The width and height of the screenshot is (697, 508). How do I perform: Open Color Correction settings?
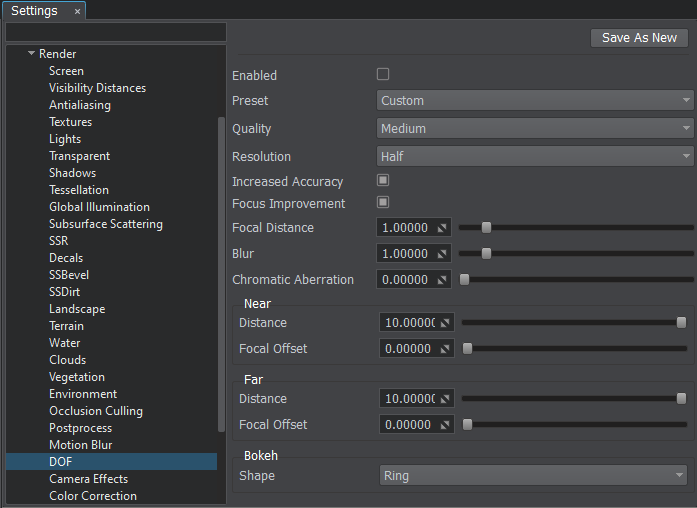click(93, 496)
